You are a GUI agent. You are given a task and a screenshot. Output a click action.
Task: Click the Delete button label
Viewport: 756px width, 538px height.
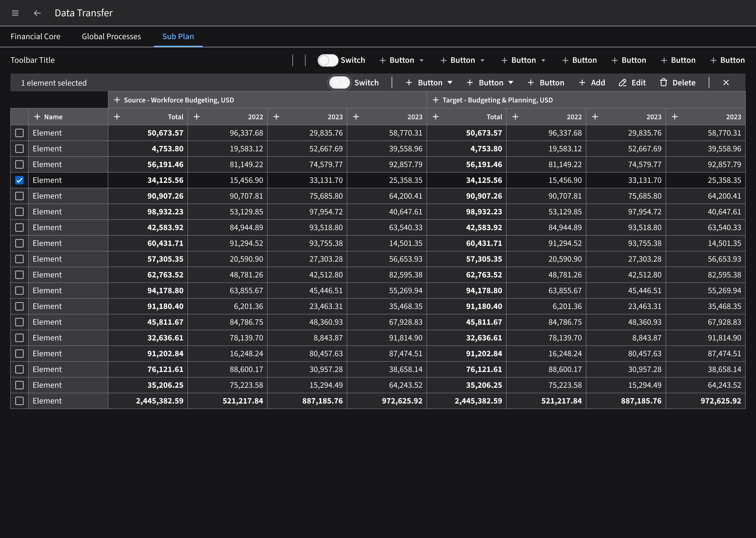(x=684, y=83)
